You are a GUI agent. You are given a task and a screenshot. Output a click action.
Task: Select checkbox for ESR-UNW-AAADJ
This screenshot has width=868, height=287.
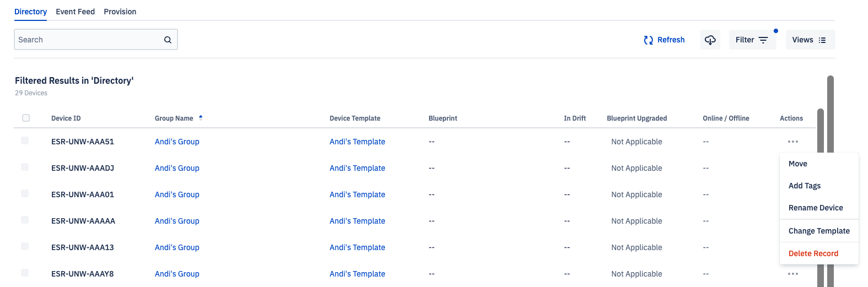(25, 167)
